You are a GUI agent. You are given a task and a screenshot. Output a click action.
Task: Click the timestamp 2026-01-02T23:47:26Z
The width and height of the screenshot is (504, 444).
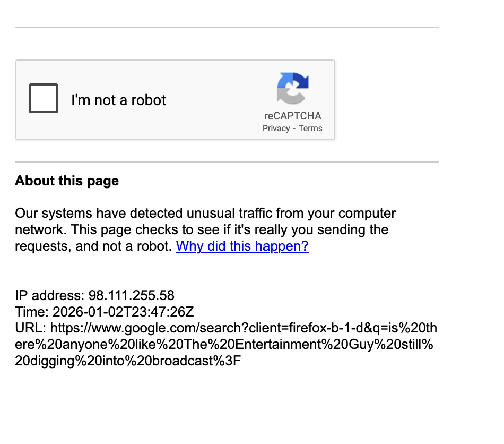(x=123, y=312)
